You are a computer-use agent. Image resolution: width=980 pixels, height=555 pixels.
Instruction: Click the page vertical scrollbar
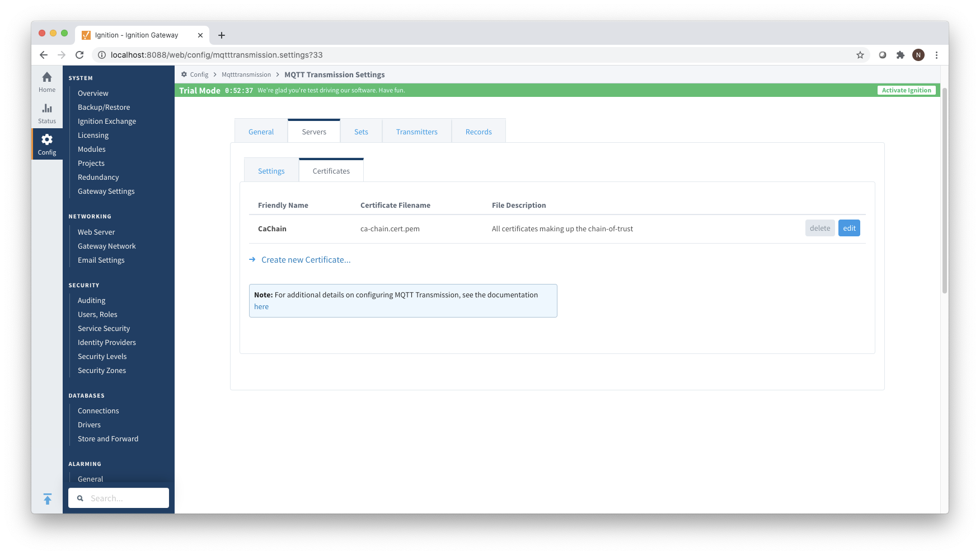944,190
